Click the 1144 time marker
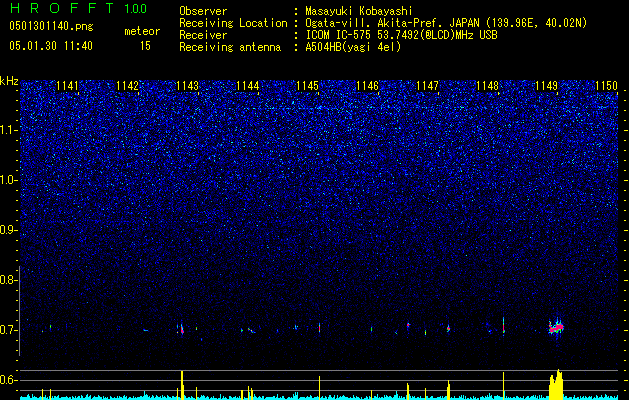Image resolution: width=629 pixels, height=400 pixels. pos(248,85)
